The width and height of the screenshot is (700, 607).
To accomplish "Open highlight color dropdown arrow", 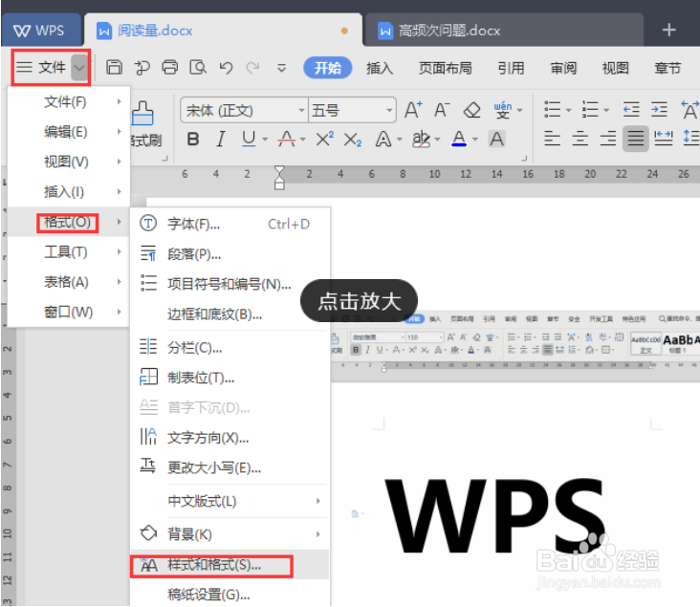I will pyautogui.click(x=438, y=140).
